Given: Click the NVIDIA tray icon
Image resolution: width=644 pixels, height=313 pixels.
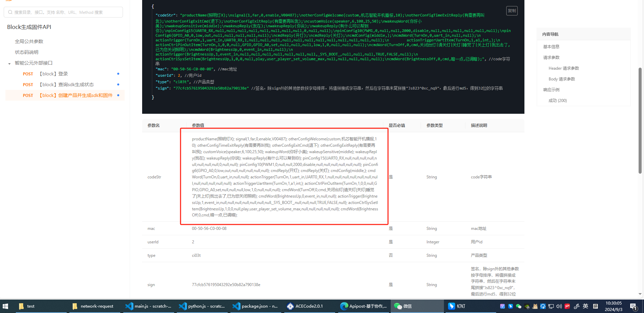Looking at the screenshot, I should (527, 306).
